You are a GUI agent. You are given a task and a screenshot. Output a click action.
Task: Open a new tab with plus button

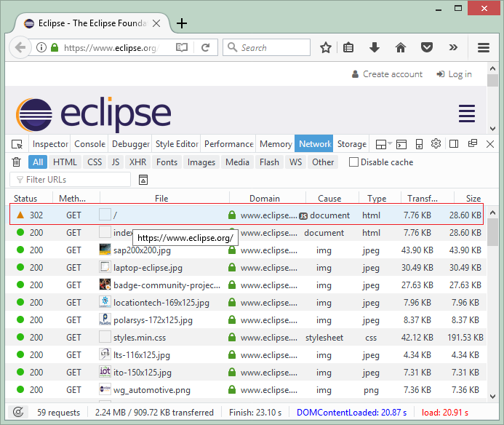point(182,23)
